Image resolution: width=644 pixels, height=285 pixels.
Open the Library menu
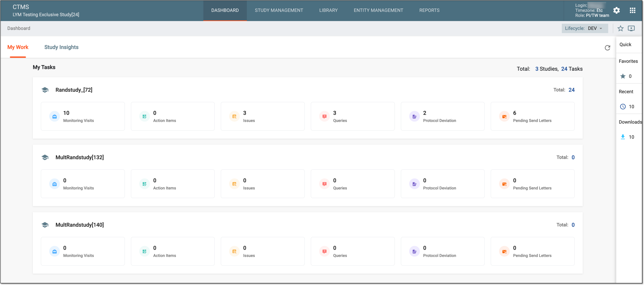click(328, 10)
